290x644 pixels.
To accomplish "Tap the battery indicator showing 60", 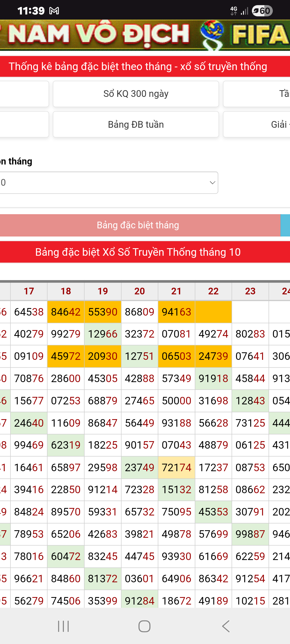I will [x=262, y=11].
